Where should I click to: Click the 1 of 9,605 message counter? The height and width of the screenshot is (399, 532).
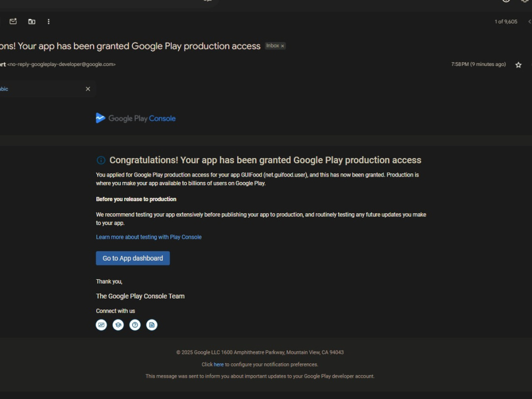tap(506, 21)
